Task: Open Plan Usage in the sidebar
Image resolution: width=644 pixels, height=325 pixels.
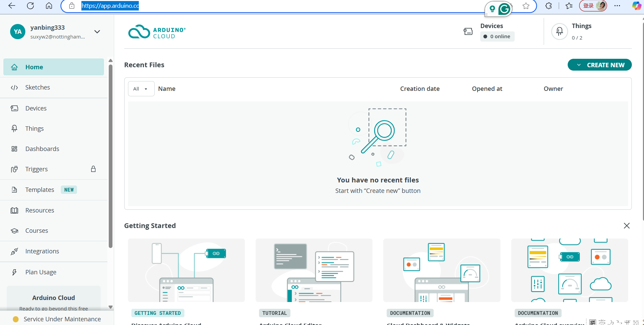Action: point(54,272)
